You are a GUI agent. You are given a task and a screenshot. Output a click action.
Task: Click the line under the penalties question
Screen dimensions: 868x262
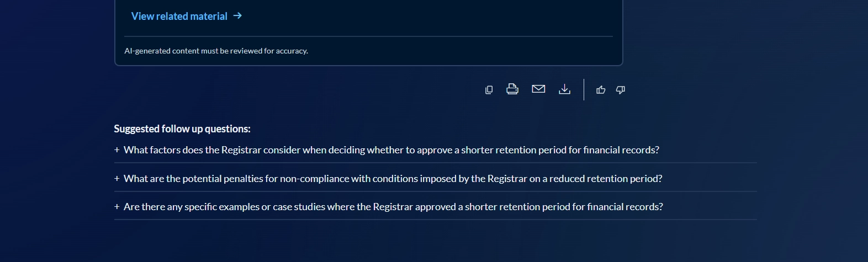435,191
